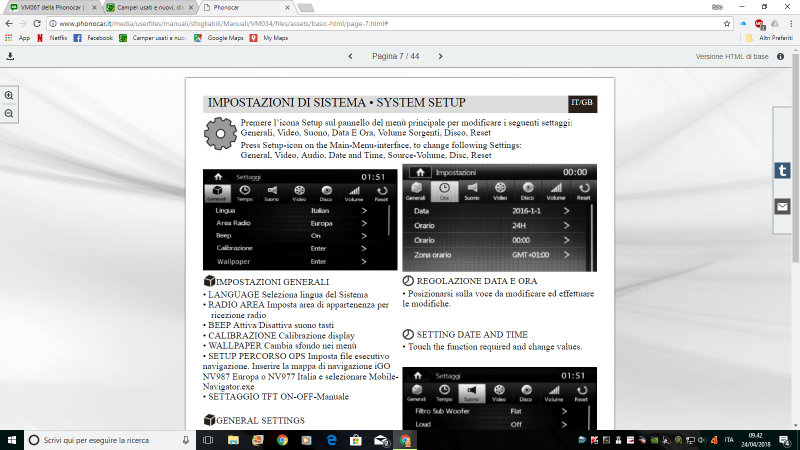Share the page via the Tumblr icon
Viewport: 800px width, 450px height.
[x=782, y=171]
